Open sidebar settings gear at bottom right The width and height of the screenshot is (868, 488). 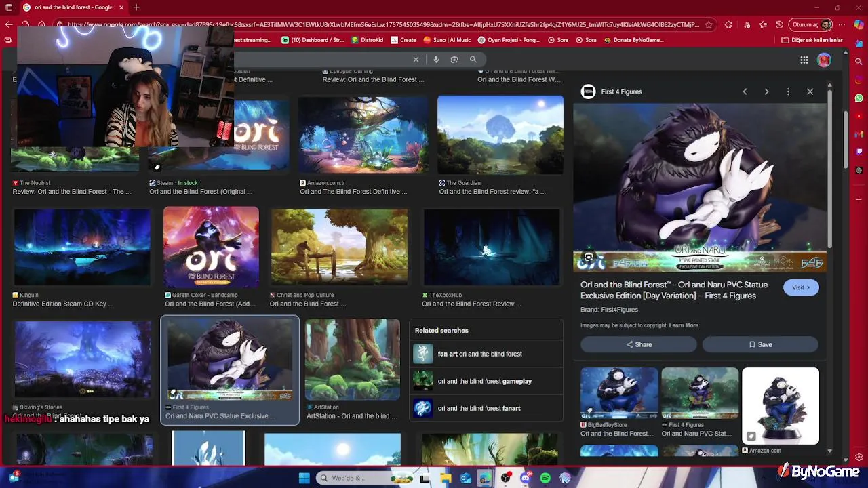click(x=859, y=457)
